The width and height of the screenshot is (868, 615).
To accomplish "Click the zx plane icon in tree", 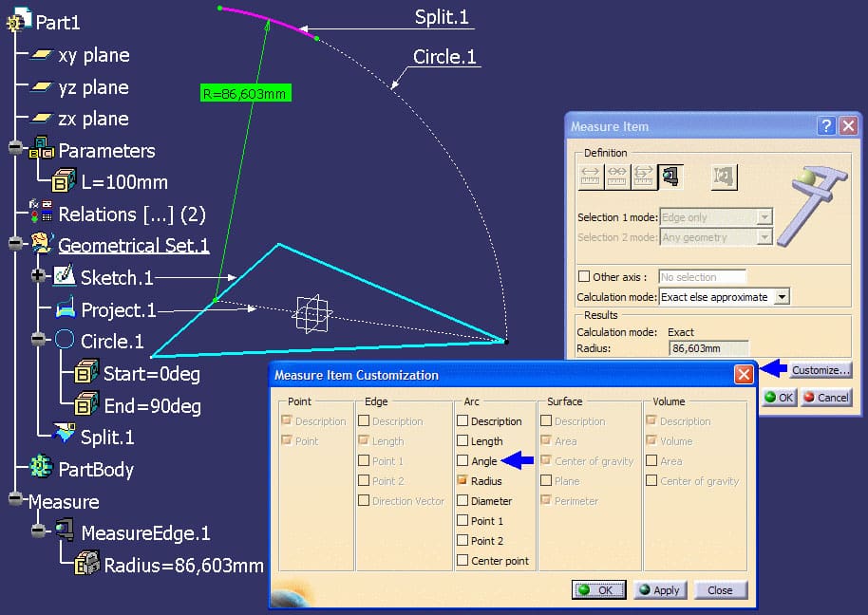I will pyautogui.click(x=42, y=119).
